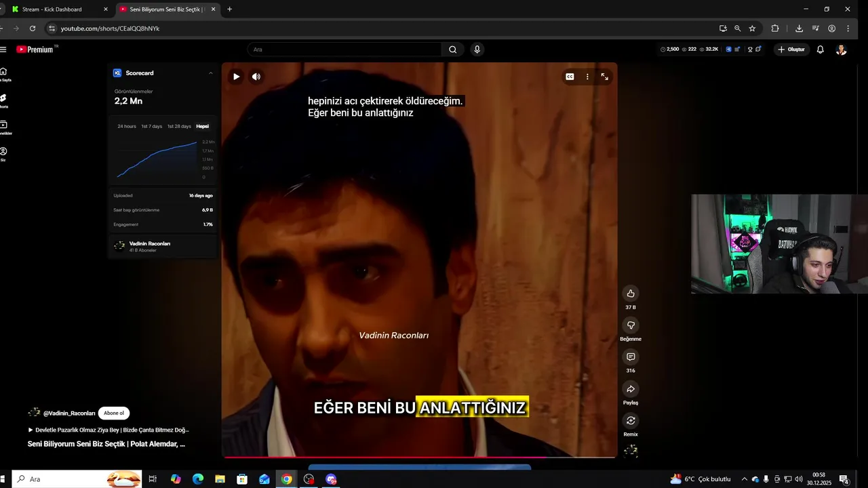Reload the current page

pos(33,28)
